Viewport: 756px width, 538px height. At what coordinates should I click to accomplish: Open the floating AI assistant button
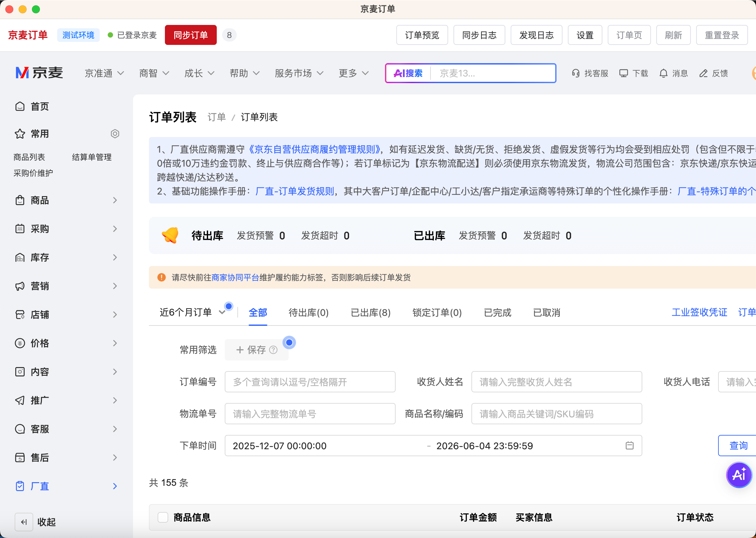click(x=739, y=475)
